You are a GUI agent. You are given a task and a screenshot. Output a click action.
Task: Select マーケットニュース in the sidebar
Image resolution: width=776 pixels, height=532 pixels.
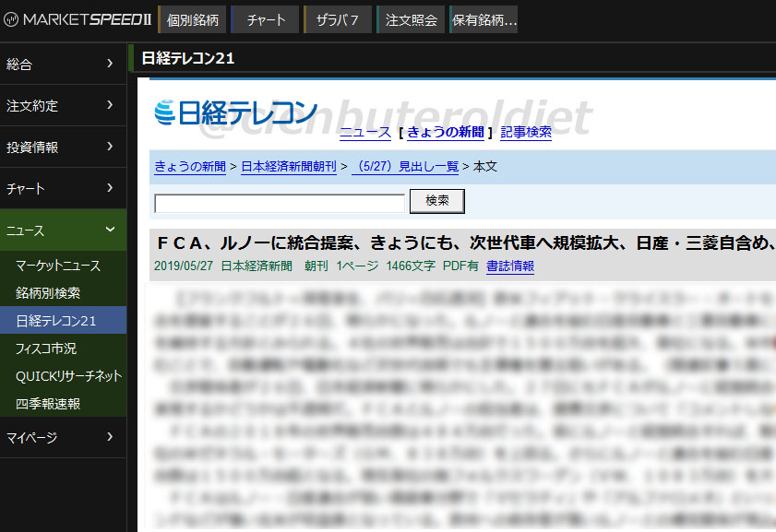coord(64,266)
